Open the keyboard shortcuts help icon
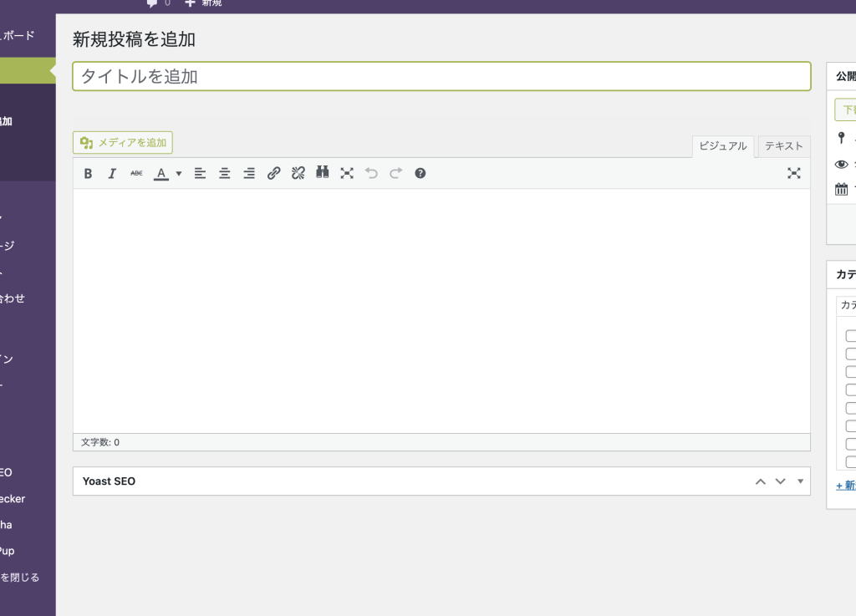This screenshot has width=856, height=616. [x=420, y=173]
